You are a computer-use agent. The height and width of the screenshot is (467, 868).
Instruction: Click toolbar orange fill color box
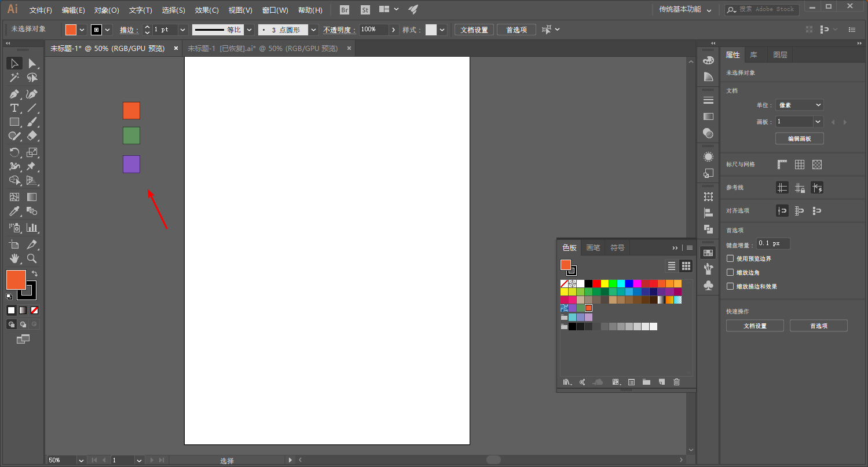pyautogui.click(x=16, y=279)
